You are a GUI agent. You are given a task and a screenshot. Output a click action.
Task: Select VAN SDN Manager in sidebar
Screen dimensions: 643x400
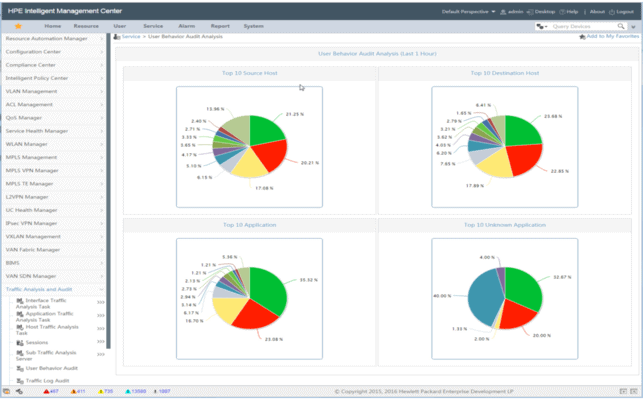coord(53,276)
